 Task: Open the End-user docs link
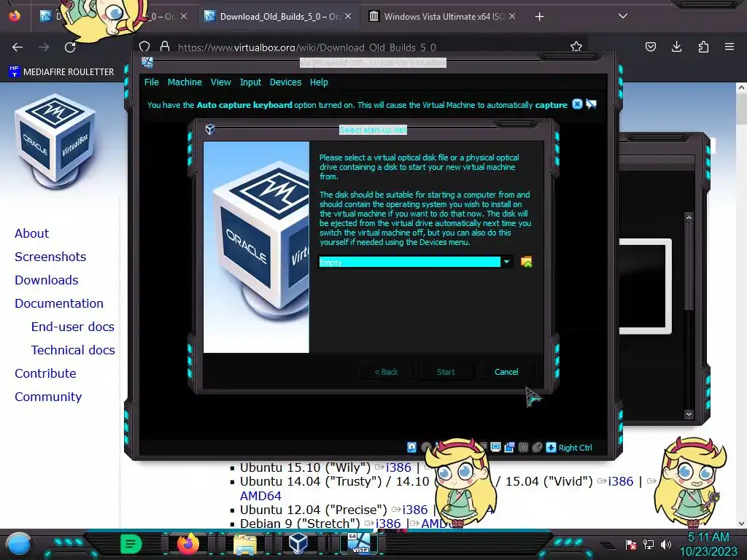point(73,327)
